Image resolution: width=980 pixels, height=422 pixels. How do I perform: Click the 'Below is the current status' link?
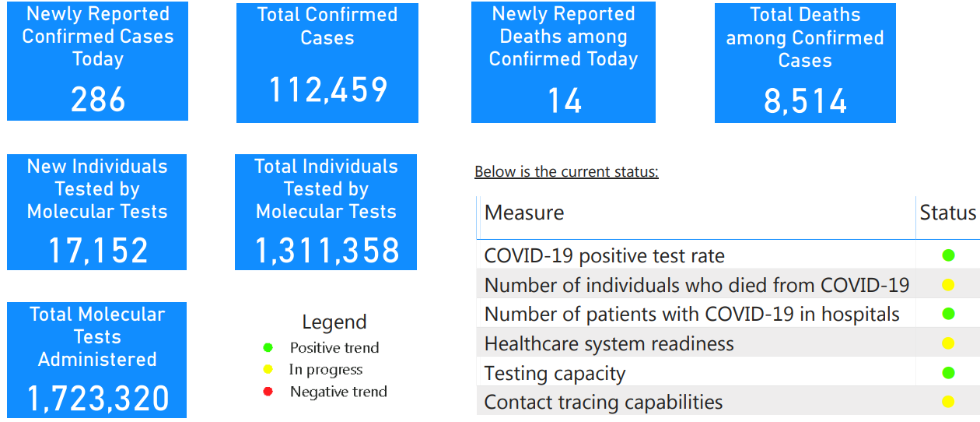[x=566, y=172]
